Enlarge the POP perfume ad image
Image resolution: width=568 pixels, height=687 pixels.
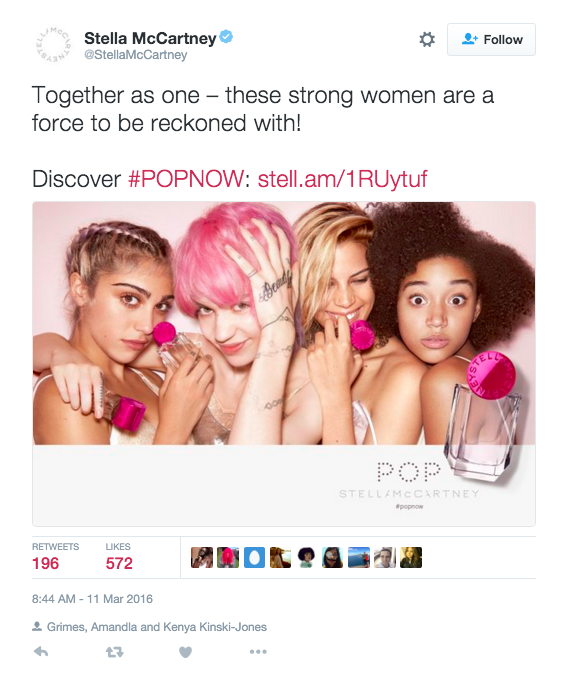pos(284,364)
